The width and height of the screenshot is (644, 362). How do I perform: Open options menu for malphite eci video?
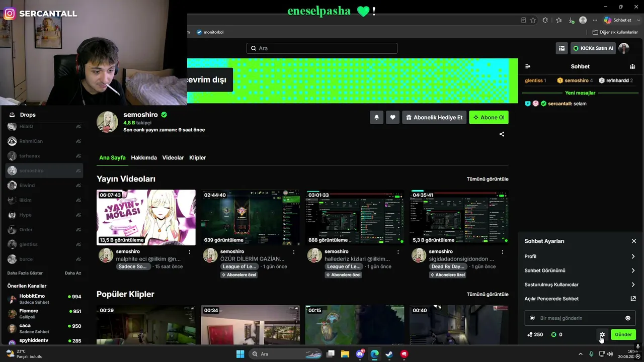tap(190, 252)
